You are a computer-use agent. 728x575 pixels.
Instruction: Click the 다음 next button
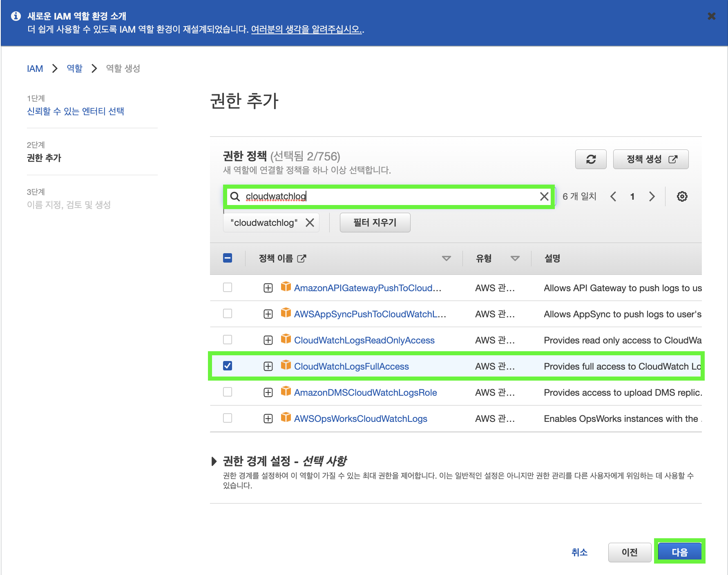(x=680, y=552)
